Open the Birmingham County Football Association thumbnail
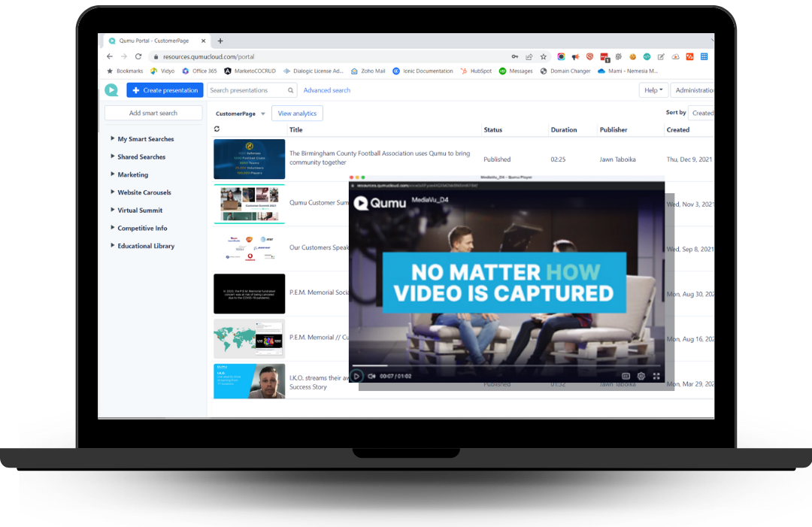Screen dimensions: 812x527 (249, 159)
